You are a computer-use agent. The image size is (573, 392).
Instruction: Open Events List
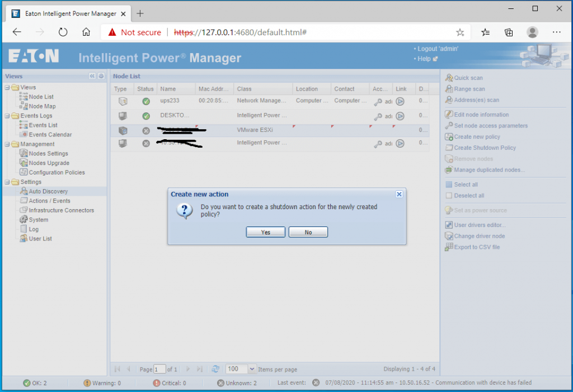point(43,125)
